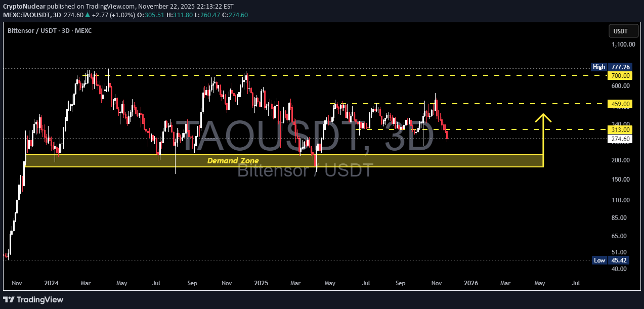Screen dimensions: 644x309
Task: Click the 274.60 current price label
Action: [620, 139]
